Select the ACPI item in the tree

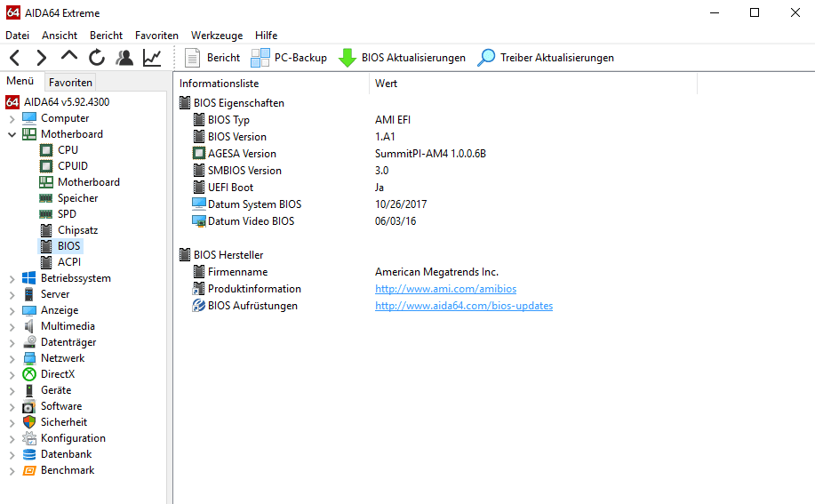point(69,262)
